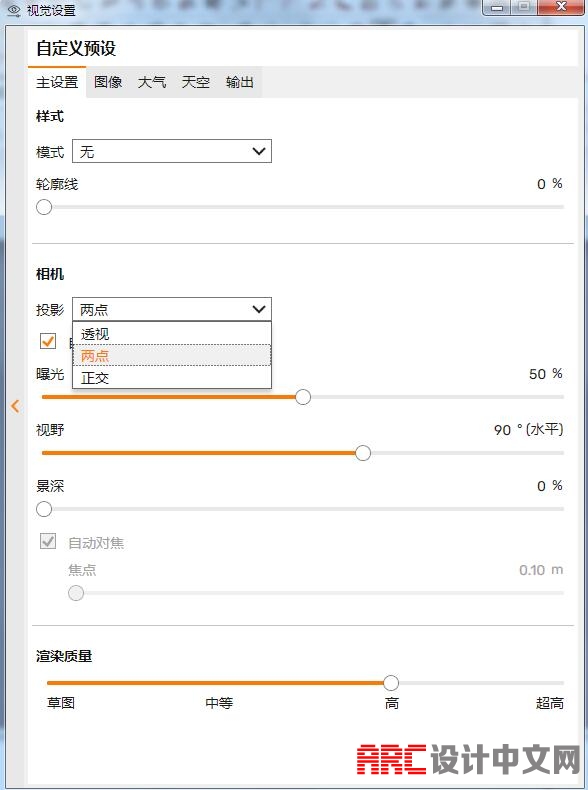Open the 输出 tab
Screen dimensions: 588x790
click(x=239, y=82)
